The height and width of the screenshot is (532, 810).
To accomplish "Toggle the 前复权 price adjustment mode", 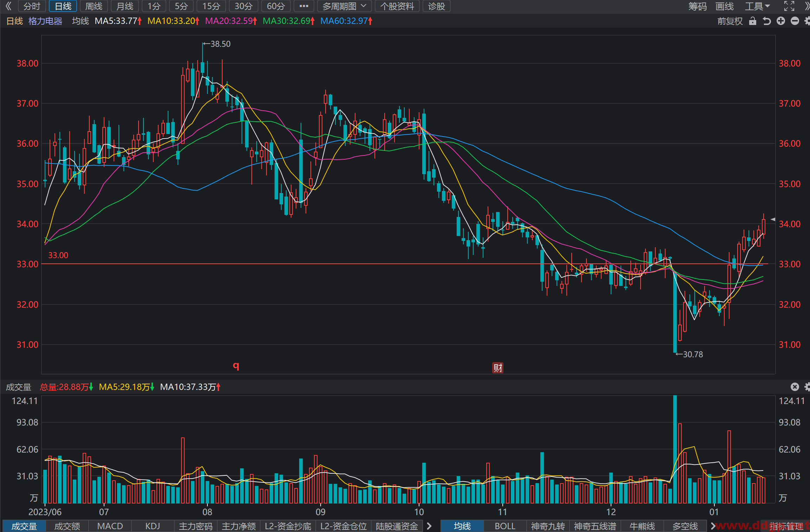I will 730,21.
